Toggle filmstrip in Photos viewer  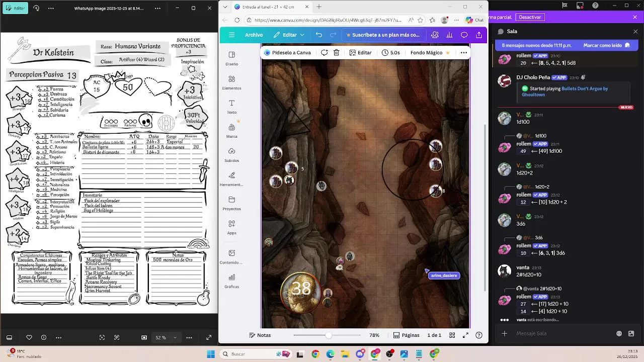(9, 337)
